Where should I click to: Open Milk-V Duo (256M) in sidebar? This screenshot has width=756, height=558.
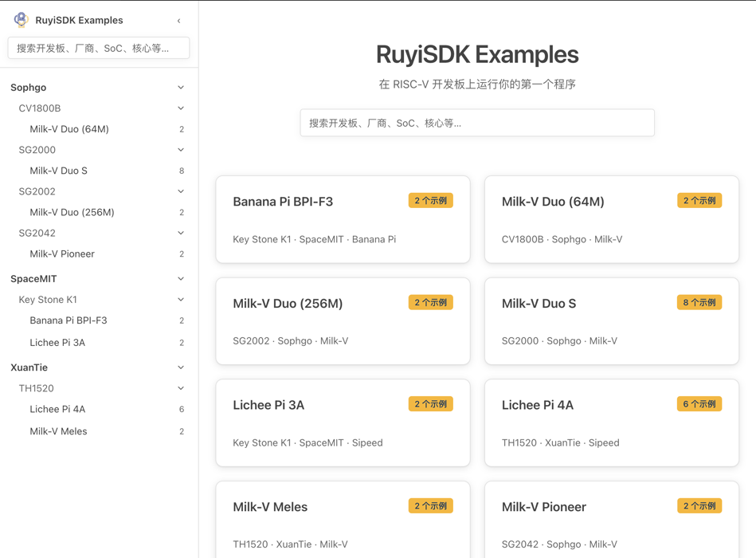72,212
